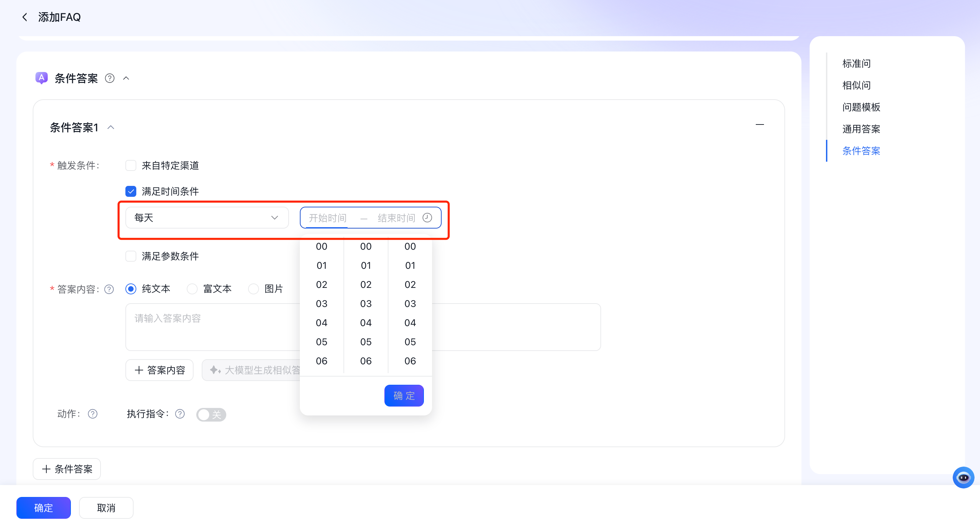The width and height of the screenshot is (980, 528).
Task: Uncheck the 满足时间条件 checkbox
Action: pyautogui.click(x=131, y=191)
